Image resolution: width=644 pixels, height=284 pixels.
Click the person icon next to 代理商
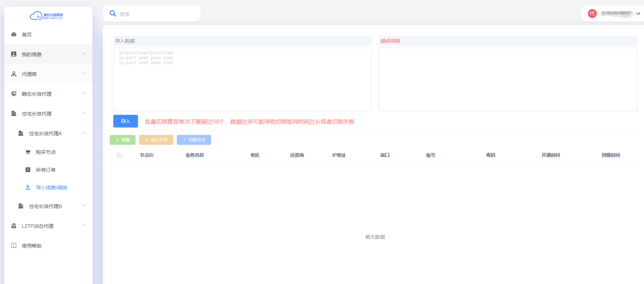click(14, 74)
